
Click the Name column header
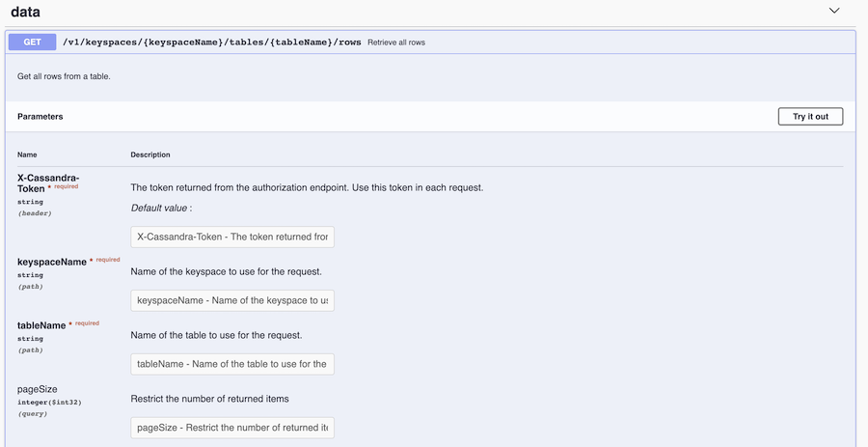click(27, 154)
